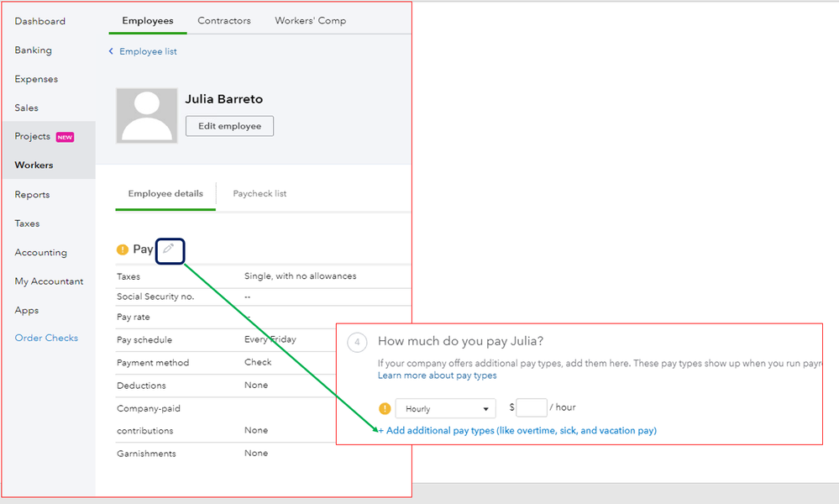Click the back chevron beside Employee list
Viewport: 839px width, 504px height.
click(111, 51)
